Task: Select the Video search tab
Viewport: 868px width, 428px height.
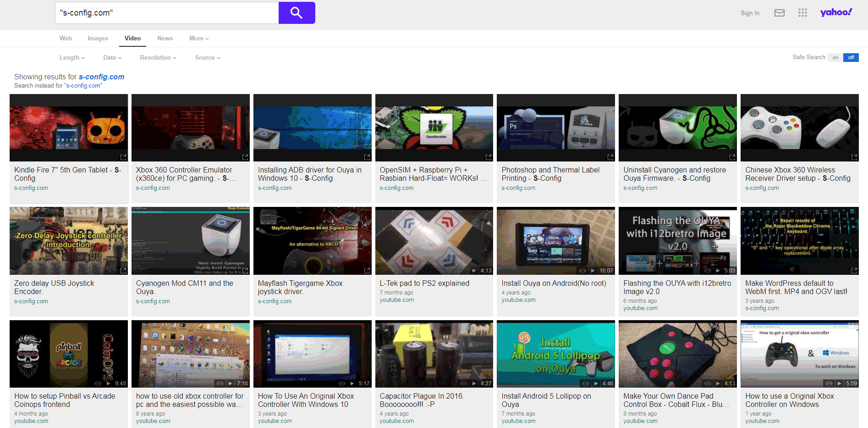Action: click(132, 39)
